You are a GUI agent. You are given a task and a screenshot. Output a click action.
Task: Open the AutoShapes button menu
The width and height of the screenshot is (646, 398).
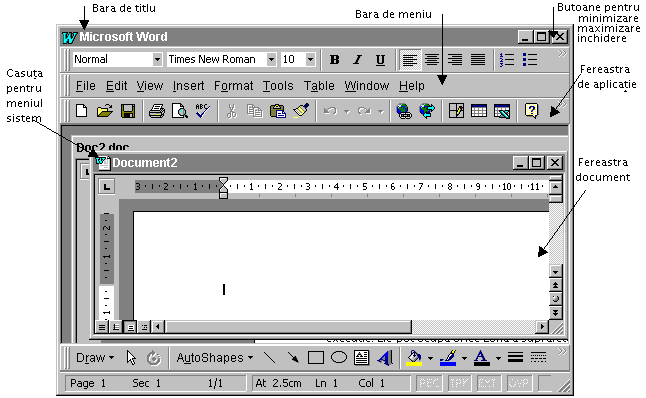point(215,358)
